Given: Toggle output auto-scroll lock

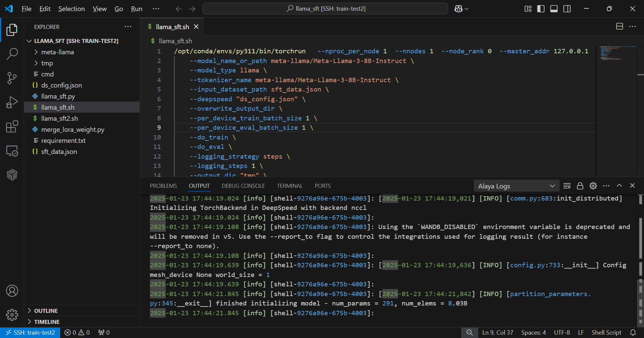Looking at the screenshot, I should point(580,186).
